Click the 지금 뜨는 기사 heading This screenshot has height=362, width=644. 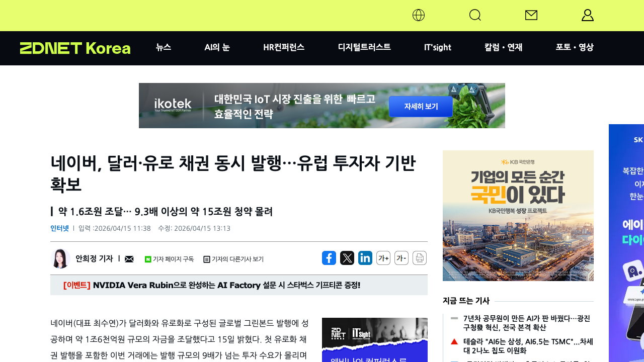pos(466,301)
